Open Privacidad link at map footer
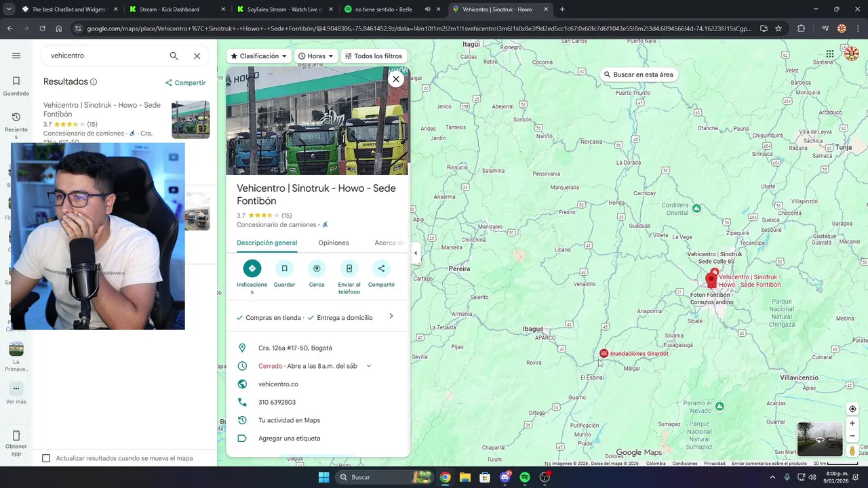868x488 pixels. [x=714, y=464]
